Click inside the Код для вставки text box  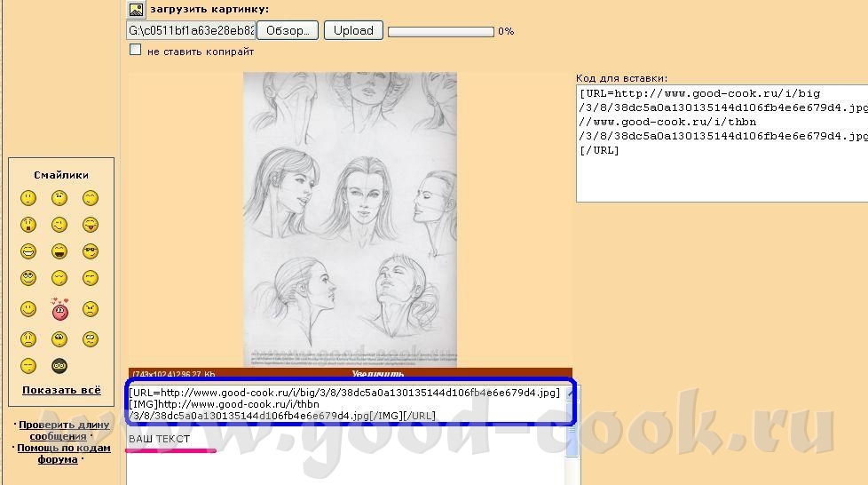(x=722, y=143)
